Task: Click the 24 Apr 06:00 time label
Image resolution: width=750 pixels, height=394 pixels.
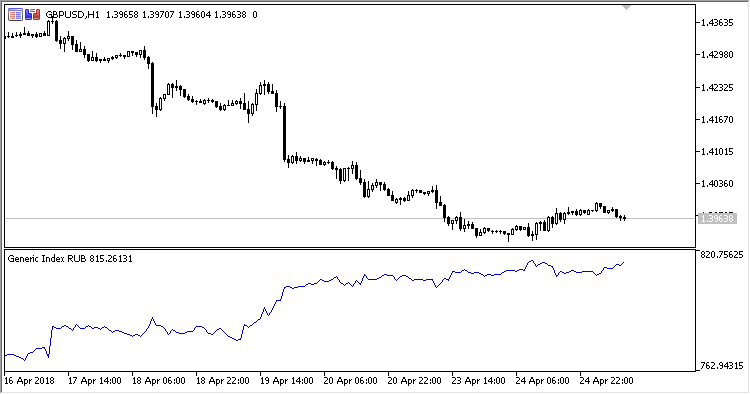Action: tap(543, 381)
